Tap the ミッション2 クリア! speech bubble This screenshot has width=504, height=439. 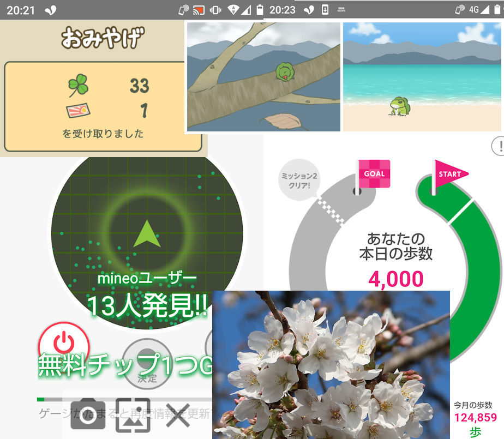(x=299, y=181)
